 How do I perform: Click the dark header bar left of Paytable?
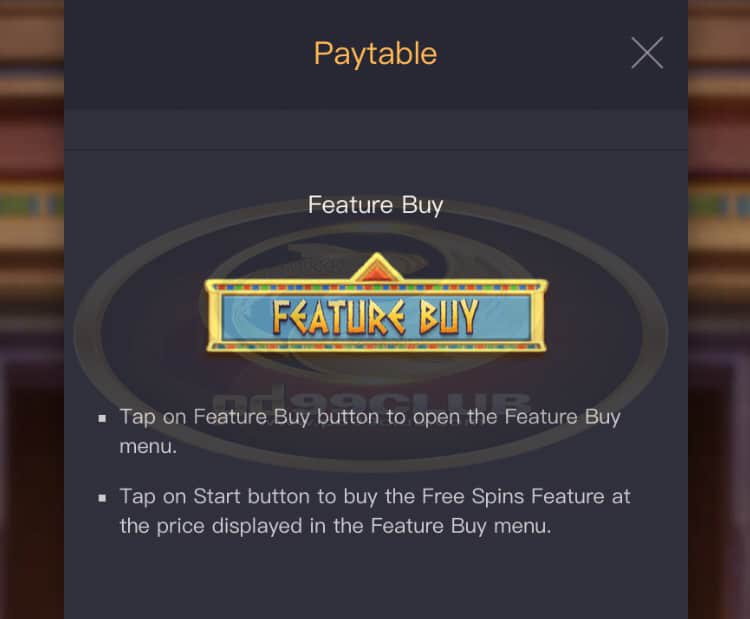pyautogui.click(x=187, y=54)
